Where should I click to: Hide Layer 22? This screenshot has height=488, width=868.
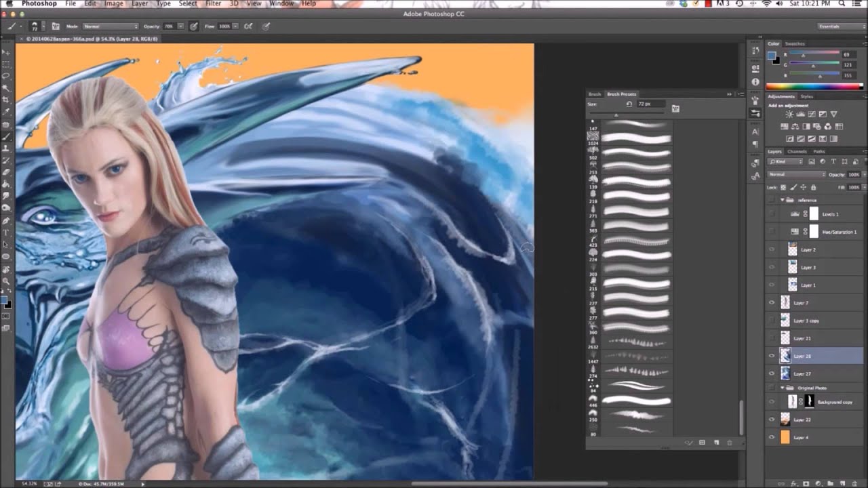point(772,420)
